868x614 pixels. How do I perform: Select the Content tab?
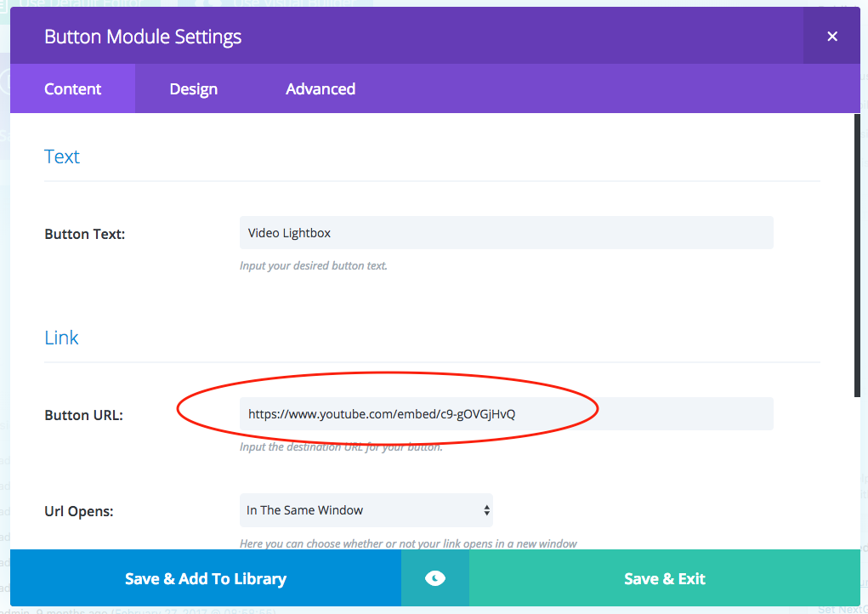click(x=72, y=89)
